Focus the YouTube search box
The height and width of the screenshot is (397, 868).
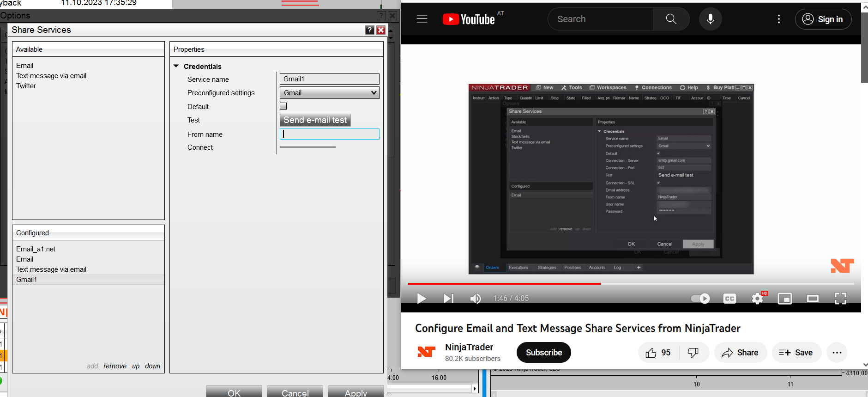tap(600, 19)
